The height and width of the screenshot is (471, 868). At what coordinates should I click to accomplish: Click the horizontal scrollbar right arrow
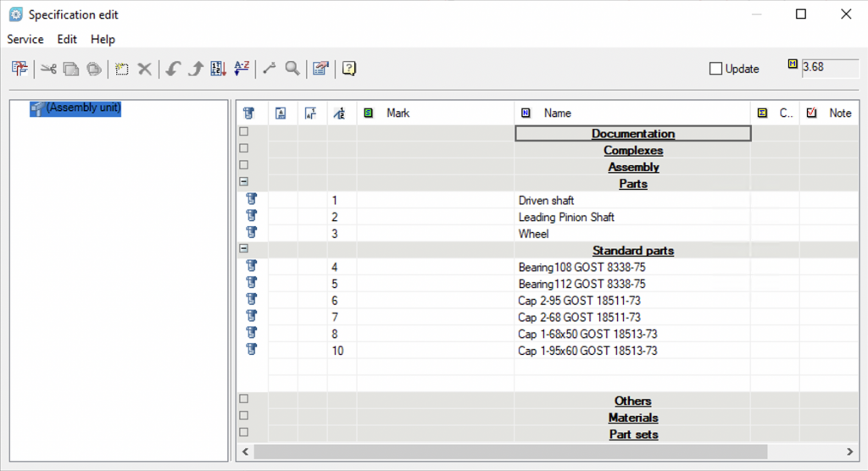tap(852, 452)
